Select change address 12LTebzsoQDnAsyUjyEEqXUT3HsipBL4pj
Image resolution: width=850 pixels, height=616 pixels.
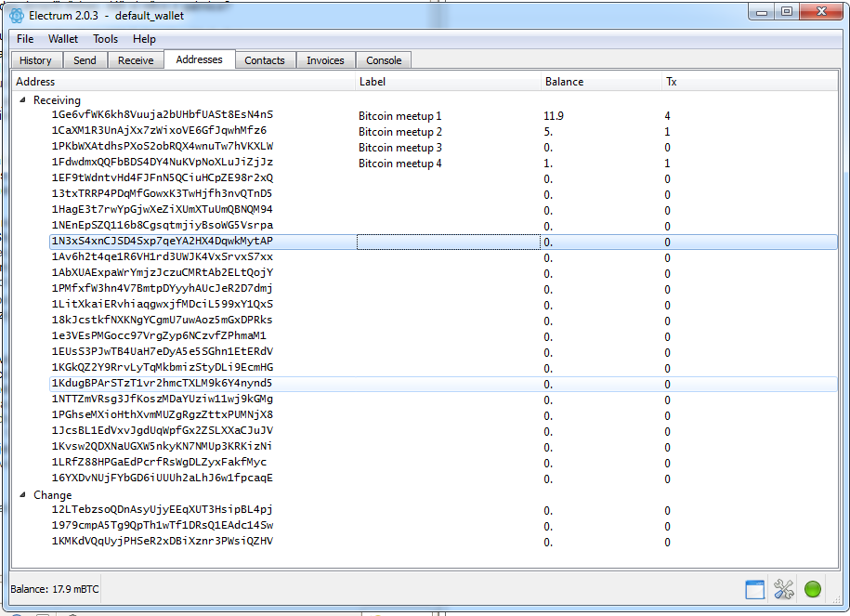[162, 509]
